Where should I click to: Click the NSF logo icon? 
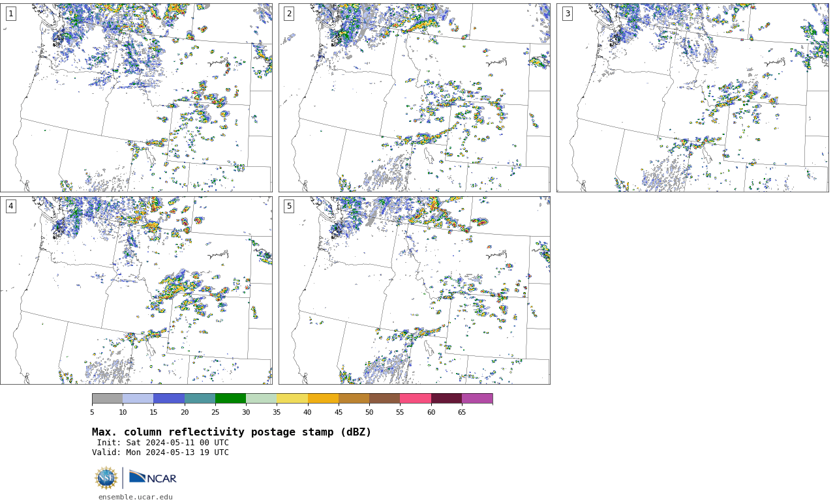(x=106, y=478)
